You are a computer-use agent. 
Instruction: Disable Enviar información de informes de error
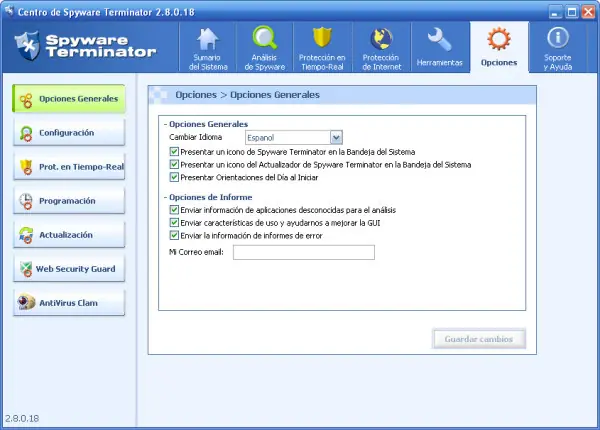[x=174, y=235]
